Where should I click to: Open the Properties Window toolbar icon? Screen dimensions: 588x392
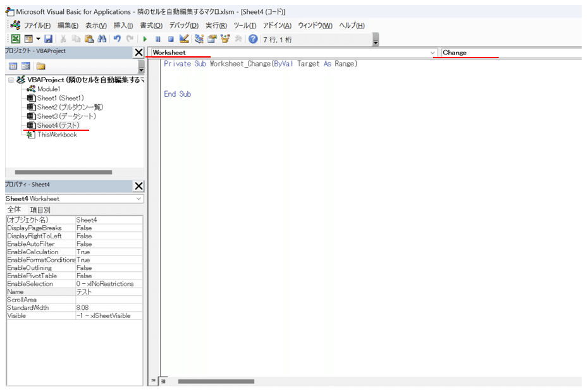tap(212, 39)
